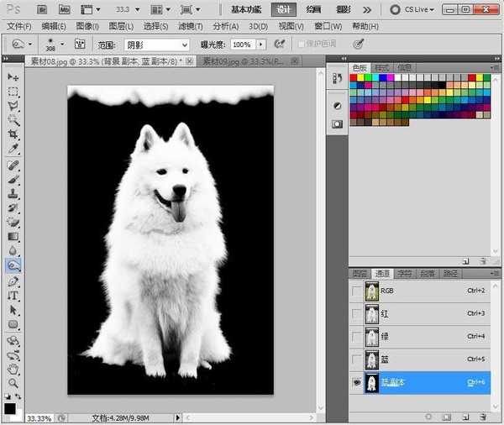504x425 pixels.
Task: Select the Zoom tool in toolbox
Action: [x=13, y=383]
